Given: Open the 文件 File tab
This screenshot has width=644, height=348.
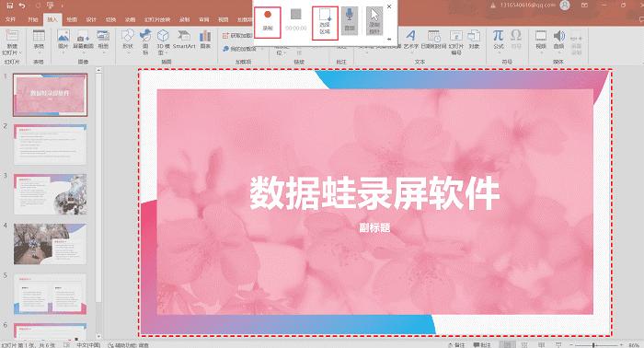Looking at the screenshot, I should (11, 19).
